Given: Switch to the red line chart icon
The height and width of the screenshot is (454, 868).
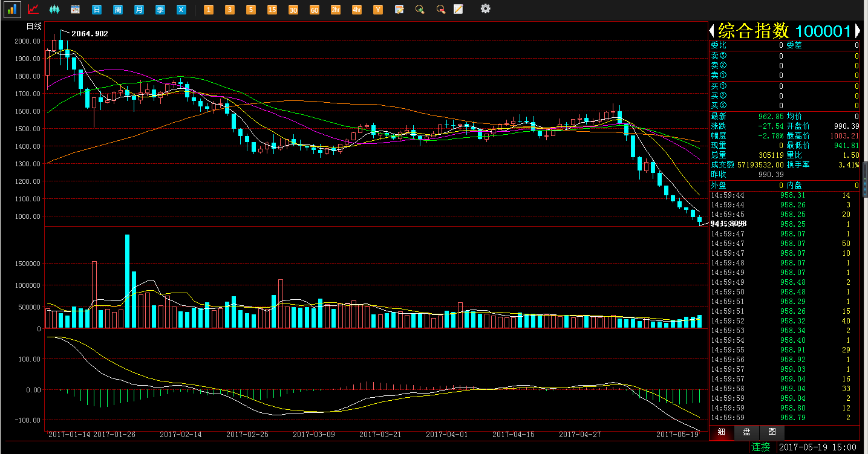Looking at the screenshot, I should (33, 9).
